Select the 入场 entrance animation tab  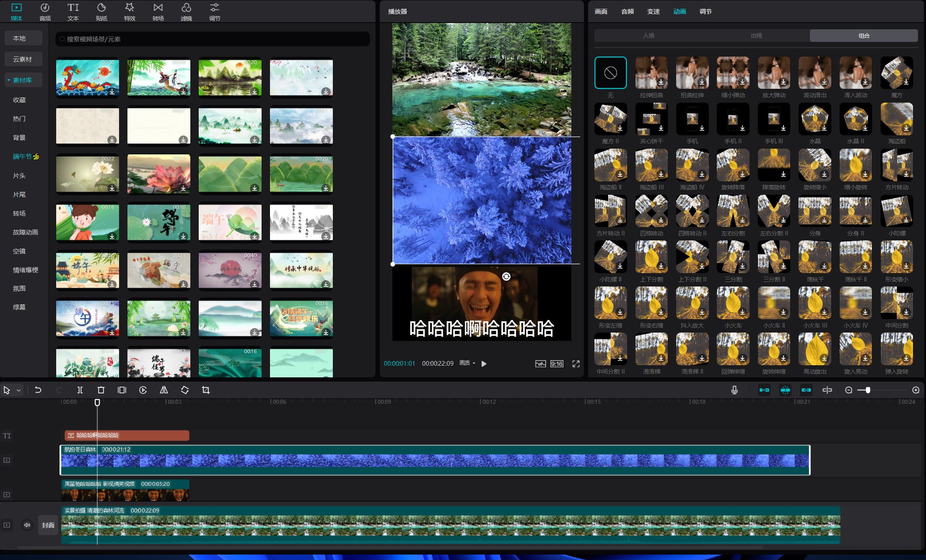(648, 36)
